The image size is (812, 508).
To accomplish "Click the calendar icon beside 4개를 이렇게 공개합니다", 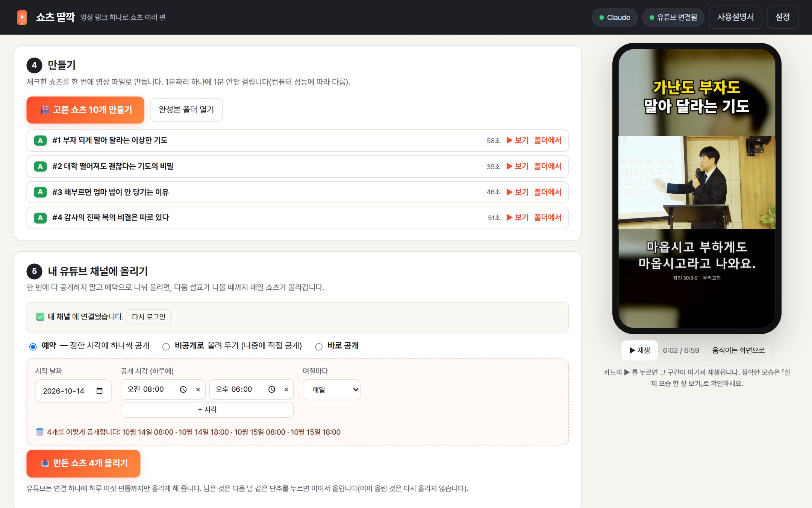I will click(x=40, y=432).
